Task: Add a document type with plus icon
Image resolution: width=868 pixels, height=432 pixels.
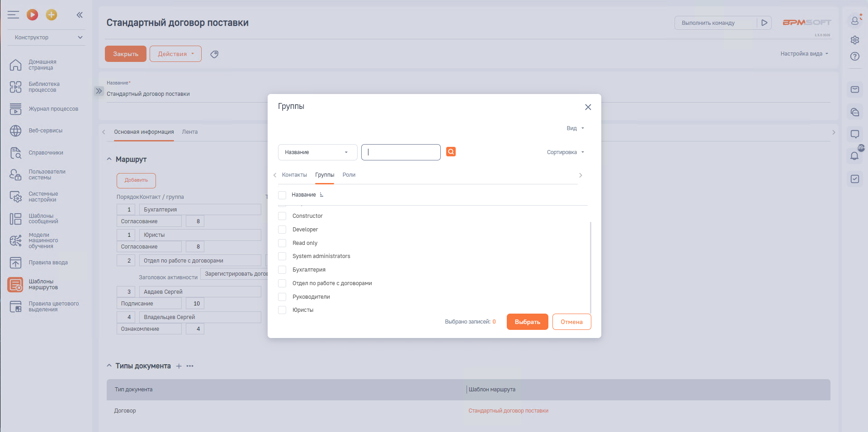Action: tap(179, 366)
